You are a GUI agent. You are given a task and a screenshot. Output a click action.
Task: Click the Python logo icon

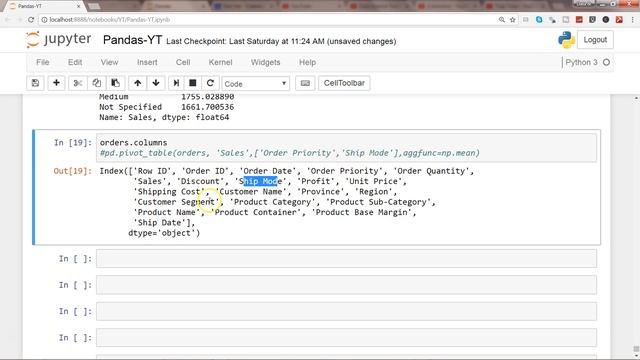tap(567, 40)
